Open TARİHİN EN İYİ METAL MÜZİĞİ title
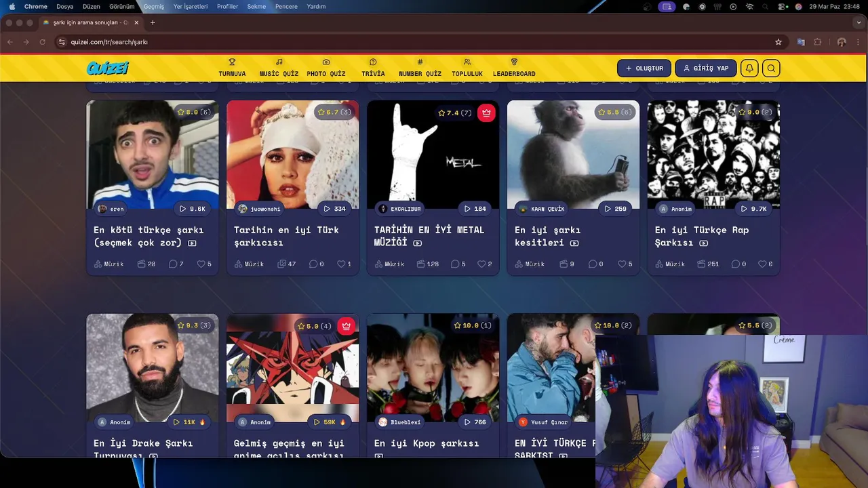Viewport: 868px width, 488px height. tap(429, 236)
